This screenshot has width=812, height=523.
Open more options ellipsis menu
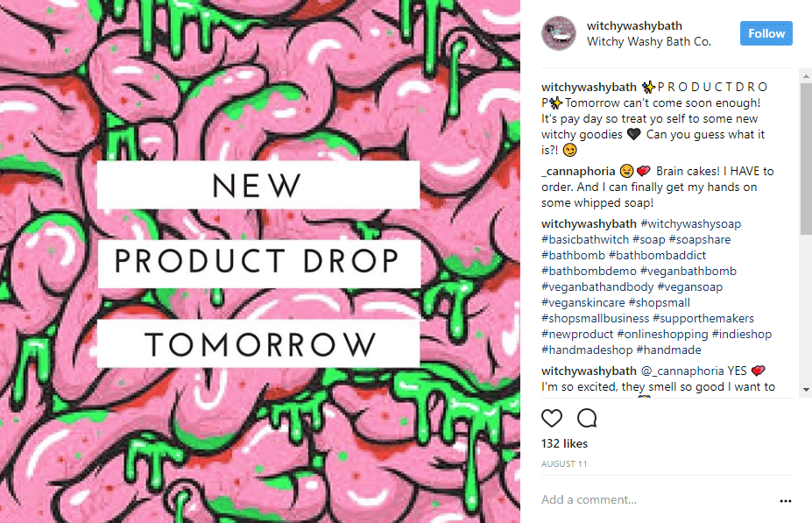click(786, 501)
